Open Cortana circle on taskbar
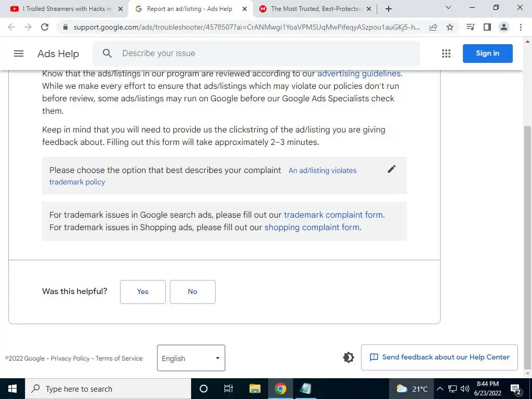 (x=203, y=389)
